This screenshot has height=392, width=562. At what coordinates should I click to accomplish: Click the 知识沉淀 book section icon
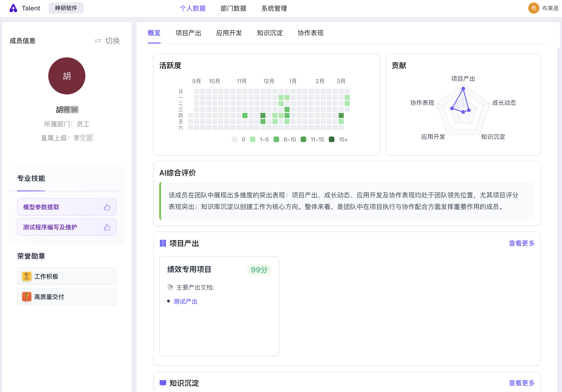coord(163,383)
